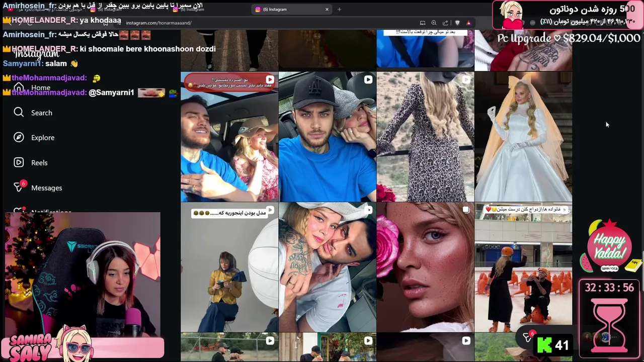
Task: Open freckled woman with pink rose post
Action: [x=425, y=267]
